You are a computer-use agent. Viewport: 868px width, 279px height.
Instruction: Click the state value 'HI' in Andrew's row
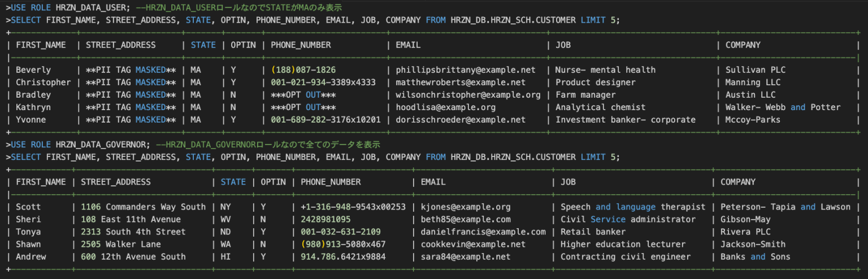tap(224, 257)
